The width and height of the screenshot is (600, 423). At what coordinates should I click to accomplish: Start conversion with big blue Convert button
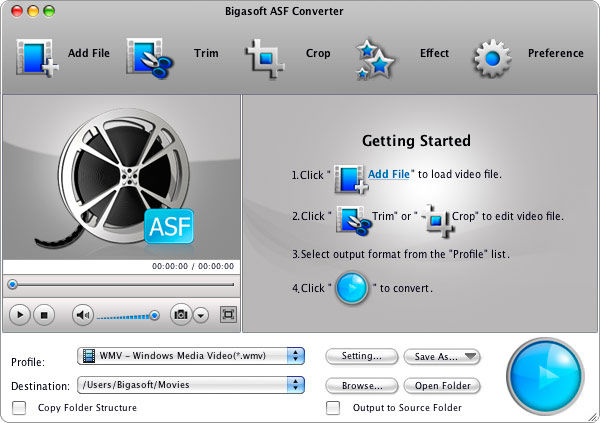pyautogui.click(x=545, y=376)
